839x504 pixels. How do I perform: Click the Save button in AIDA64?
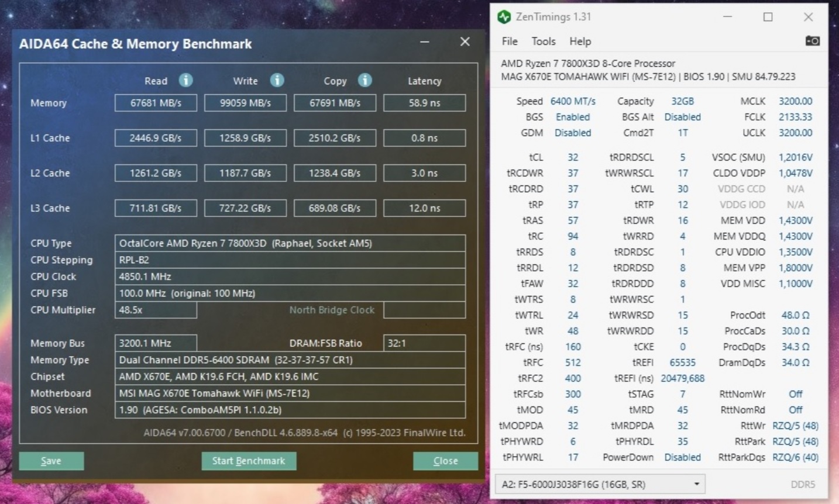coord(51,461)
